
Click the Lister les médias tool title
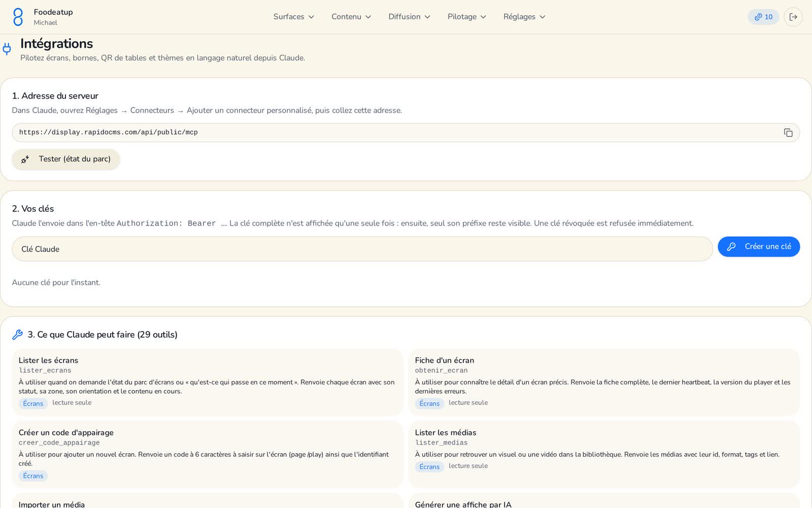[x=446, y=432]
